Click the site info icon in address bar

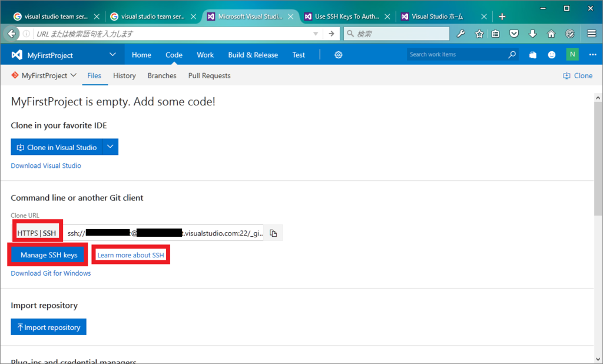[x=26, y=34]
